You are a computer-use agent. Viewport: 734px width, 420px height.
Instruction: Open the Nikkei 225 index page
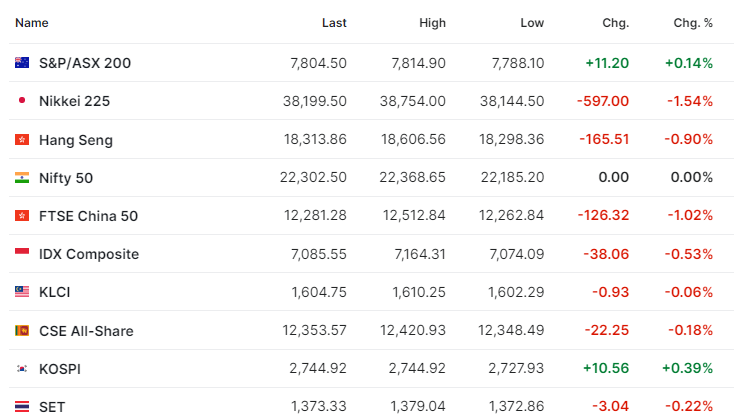(74, 101)
